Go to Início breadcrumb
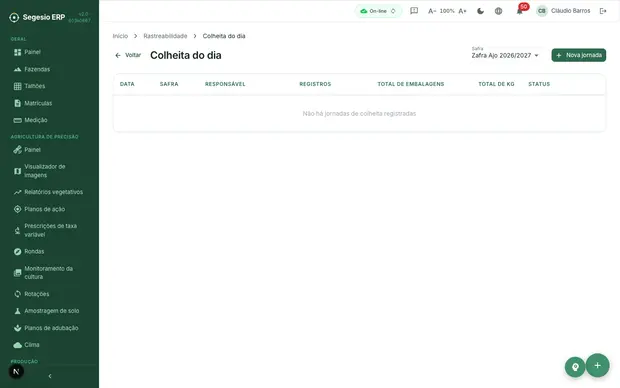 120,36
